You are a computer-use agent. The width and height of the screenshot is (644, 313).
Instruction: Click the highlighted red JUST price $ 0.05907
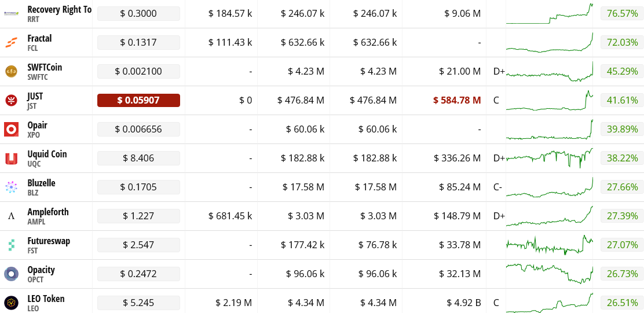pos(138,100)
